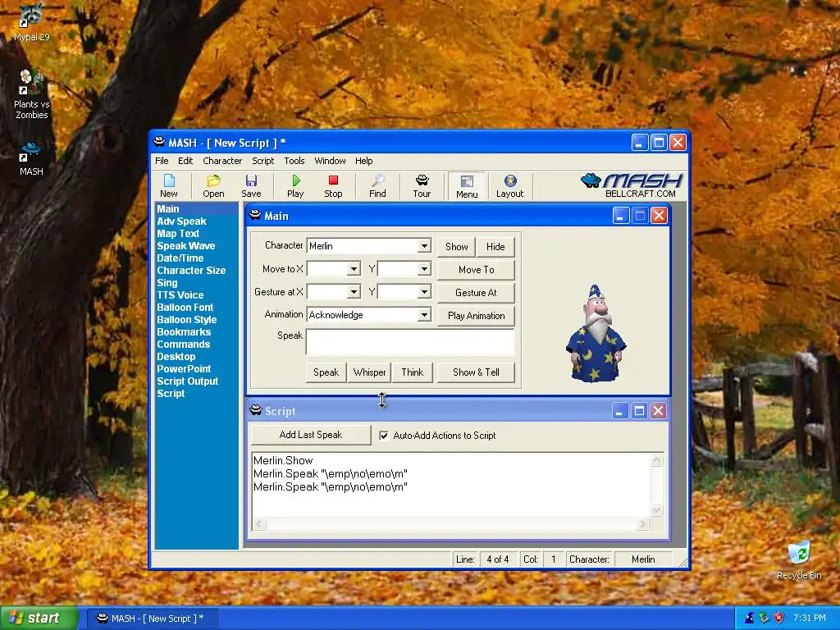Click the Add Last Speak button
The height and width of the screenshot is (630, 840).
[311, 435]
